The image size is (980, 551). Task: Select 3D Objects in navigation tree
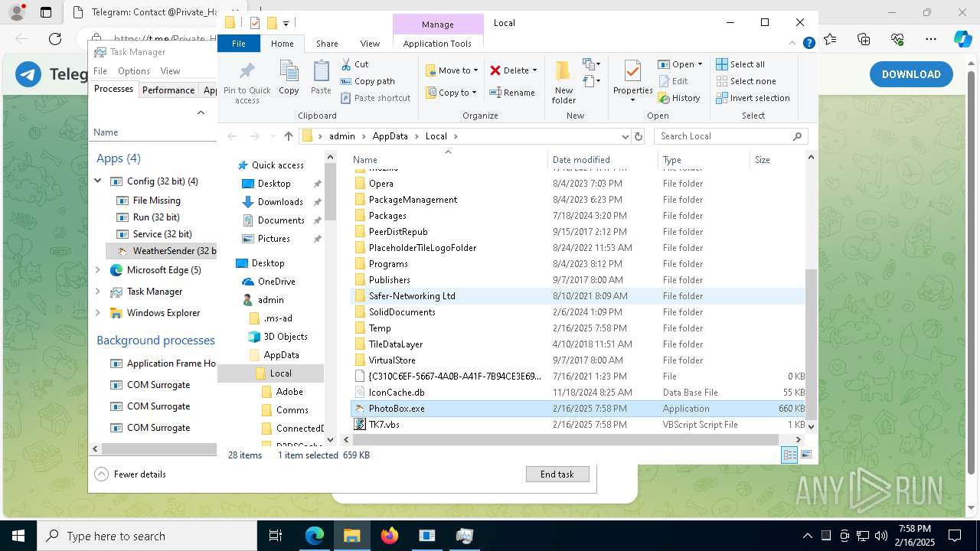click(x=286, y=337)
